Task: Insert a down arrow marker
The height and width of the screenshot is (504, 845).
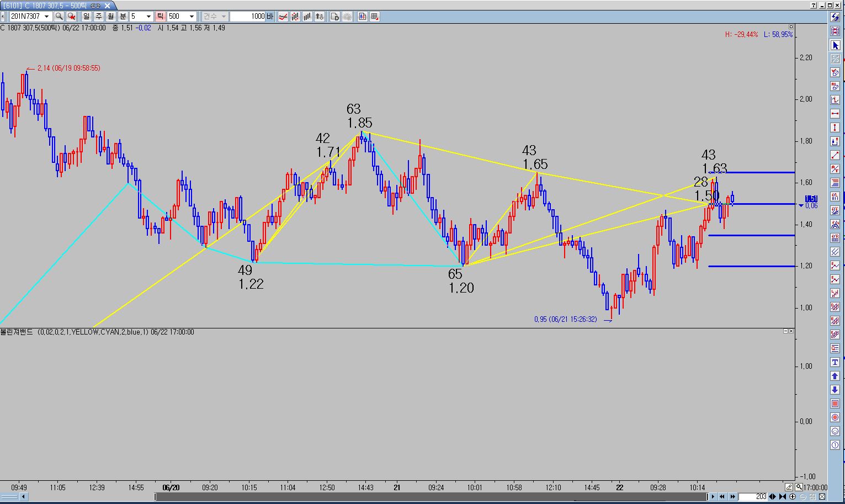Action: coord(835,390)
